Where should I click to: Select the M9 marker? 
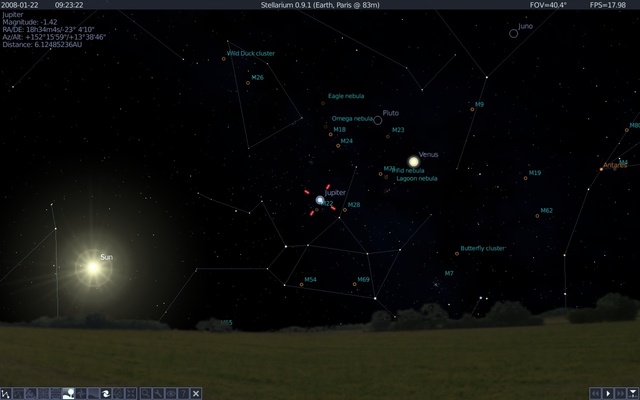[x=472, y=109]
